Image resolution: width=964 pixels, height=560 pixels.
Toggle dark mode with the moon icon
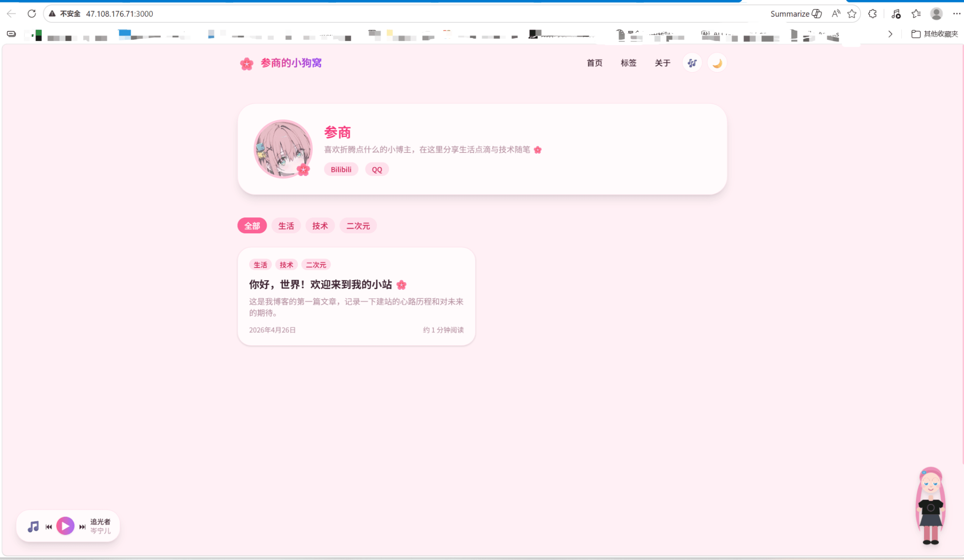point(717,63)
